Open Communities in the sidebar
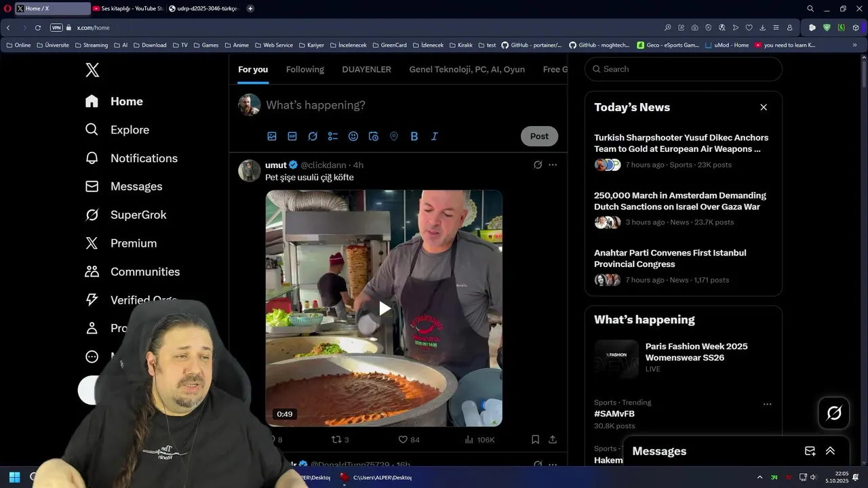Screen dimensions: 868x488 [132, 272]
